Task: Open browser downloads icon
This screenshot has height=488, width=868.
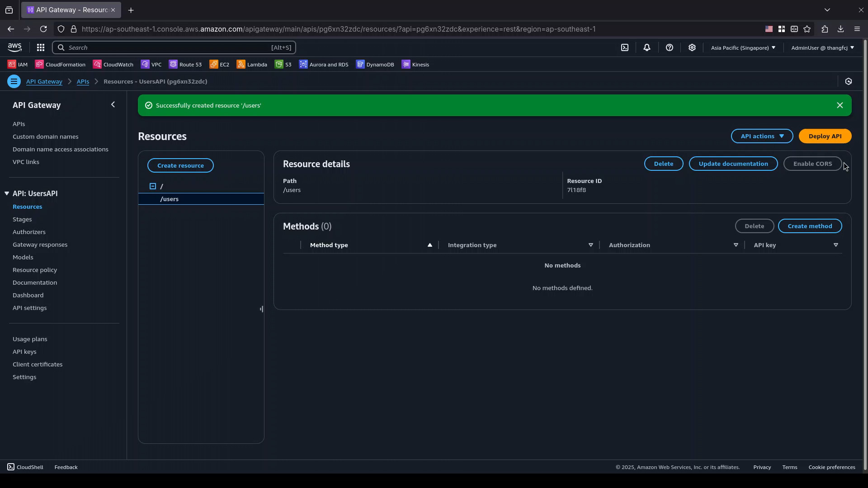Action: click(841, 29)
